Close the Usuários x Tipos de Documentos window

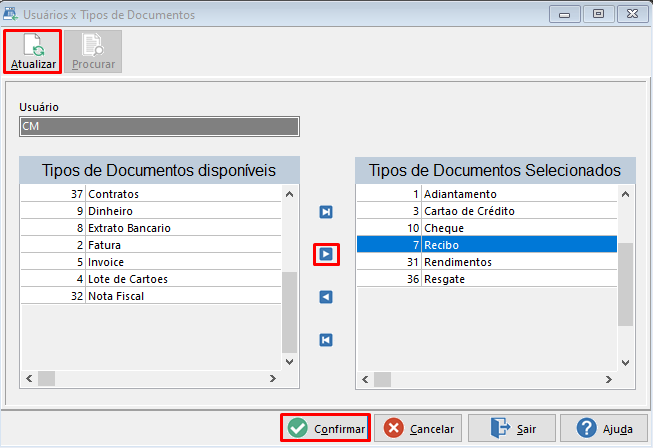click(632, 15)
